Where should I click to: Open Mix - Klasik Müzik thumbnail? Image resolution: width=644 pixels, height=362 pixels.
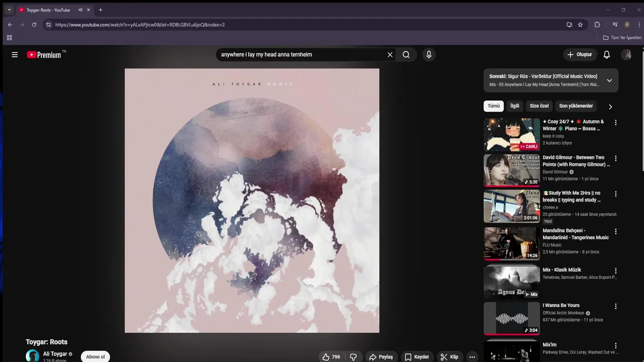(512, 283)
